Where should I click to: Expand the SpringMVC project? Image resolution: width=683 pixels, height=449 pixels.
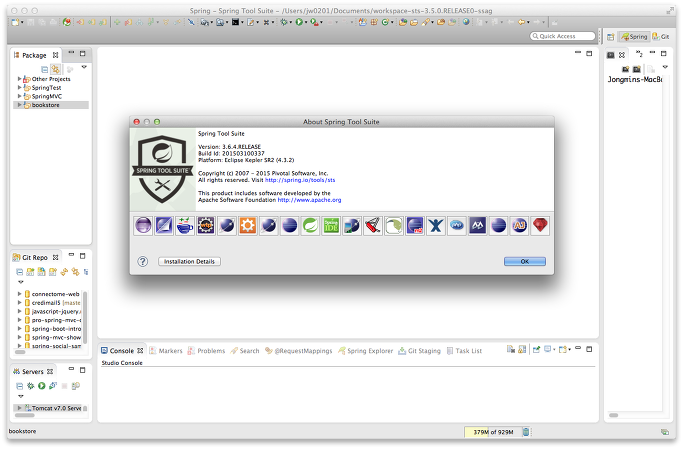click(19, 96)
